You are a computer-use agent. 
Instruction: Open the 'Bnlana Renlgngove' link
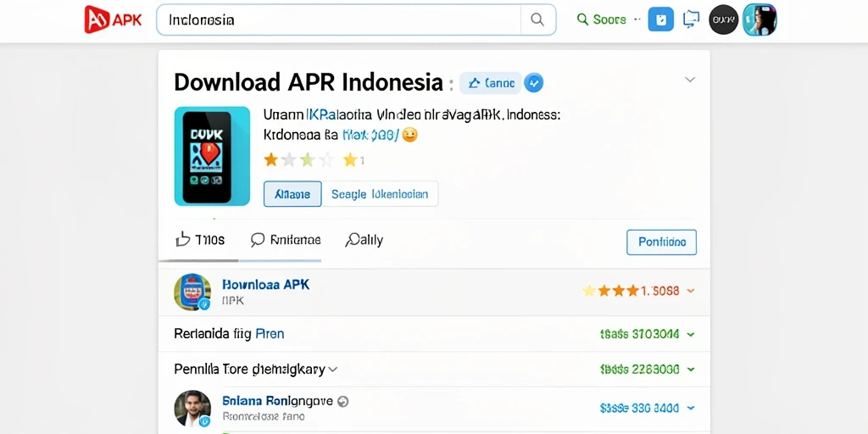[277, 401]
